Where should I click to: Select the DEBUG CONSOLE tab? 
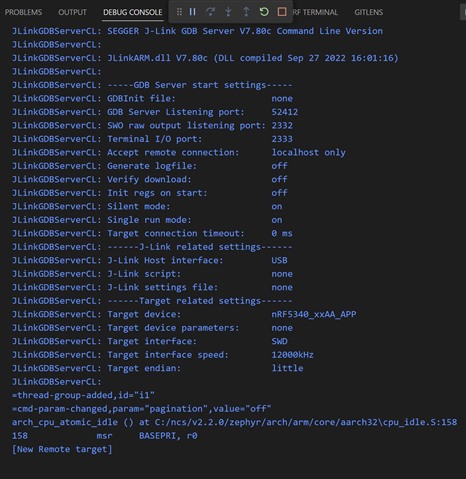click(133, 12)
